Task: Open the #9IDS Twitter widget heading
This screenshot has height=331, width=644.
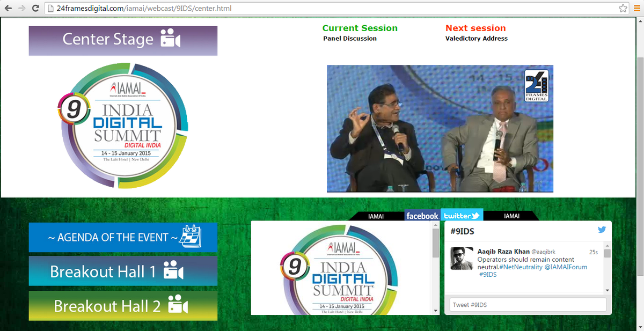Action: (462, 231)
